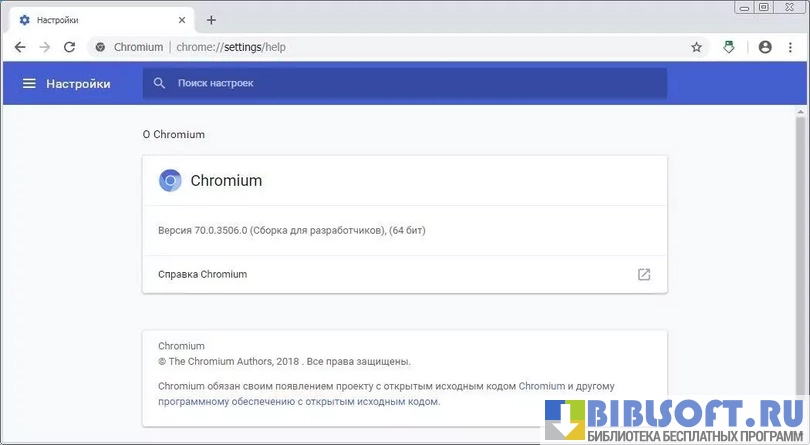The width and height of the screenshot is (810, 445).
Task: Bookmark this page with the star icon
Action: [697, 47]
